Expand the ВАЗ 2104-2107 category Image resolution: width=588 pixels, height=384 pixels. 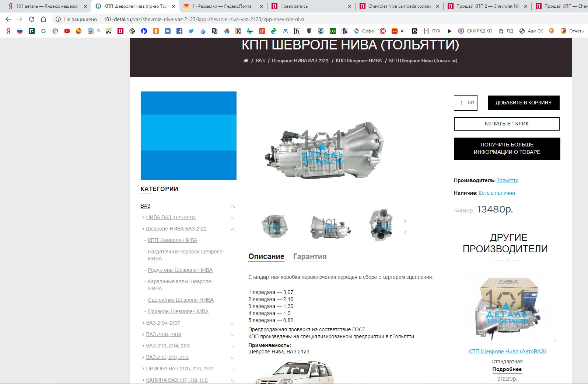pos(232,324)
